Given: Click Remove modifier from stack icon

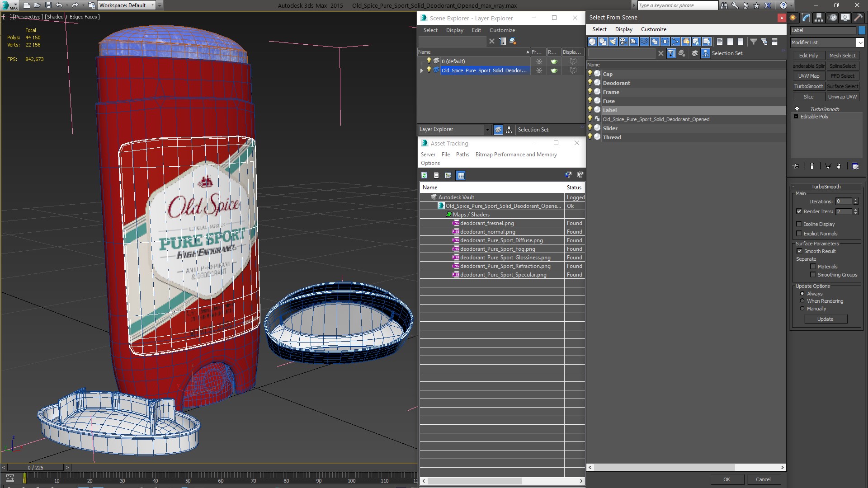Looking at the screenshot, I should click(x=839, y=166).
